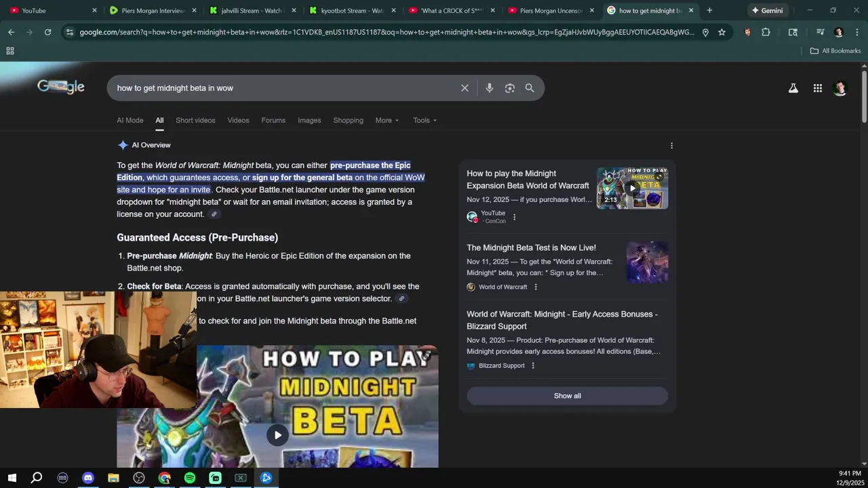Switch to the YouTube tab
The width and height of the screenshot is (868, 488).
click(52, 10)
